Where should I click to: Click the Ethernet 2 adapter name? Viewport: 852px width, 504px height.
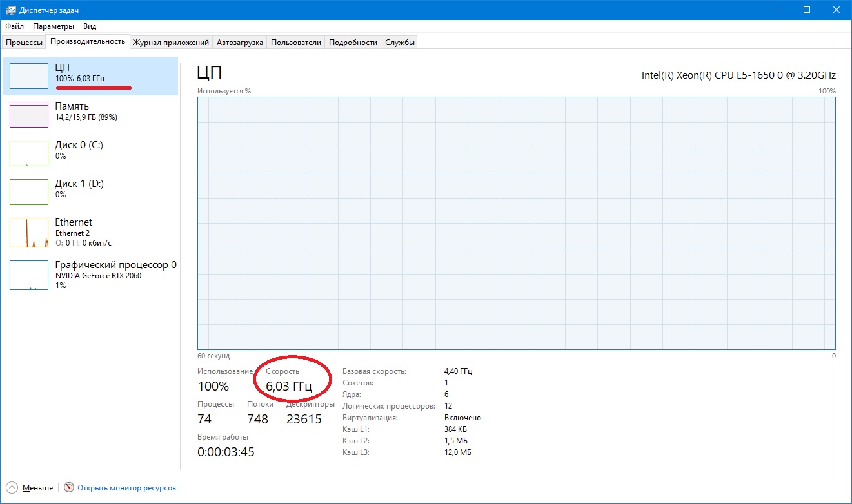(x=72, y=233)
